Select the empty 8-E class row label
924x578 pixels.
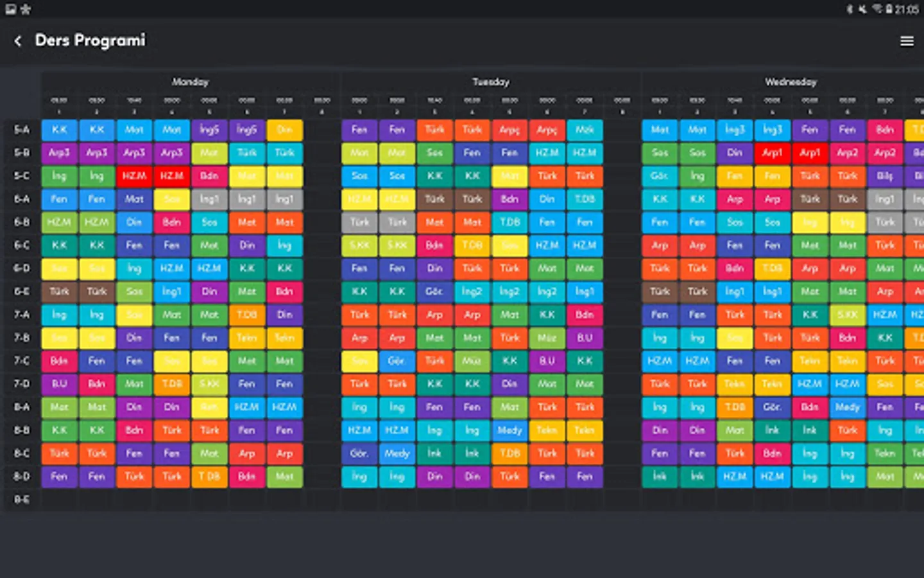[x=22, y=500]
